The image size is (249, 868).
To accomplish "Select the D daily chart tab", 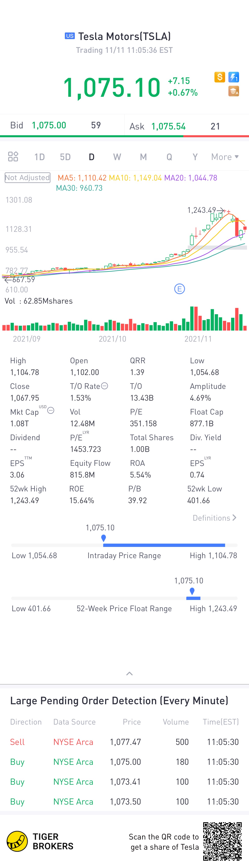I will pos(91,157).
